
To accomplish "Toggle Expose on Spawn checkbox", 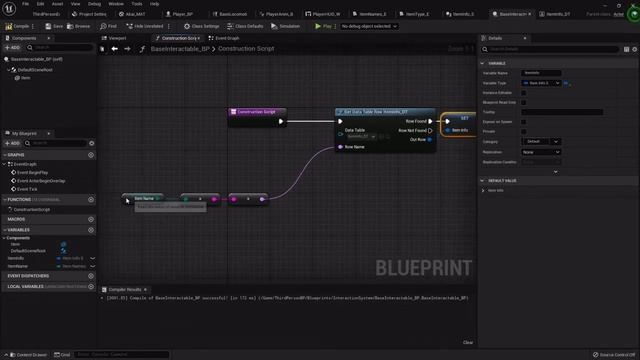I will coord(524,122).
